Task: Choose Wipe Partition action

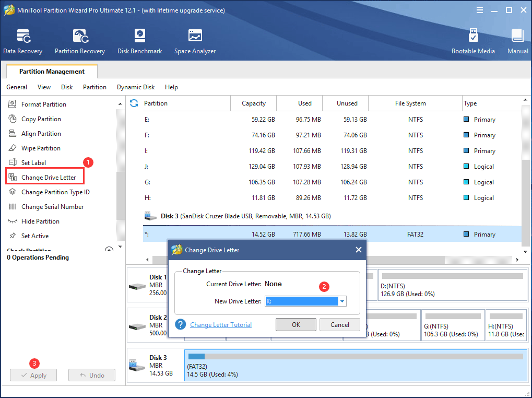Action: 41,148
